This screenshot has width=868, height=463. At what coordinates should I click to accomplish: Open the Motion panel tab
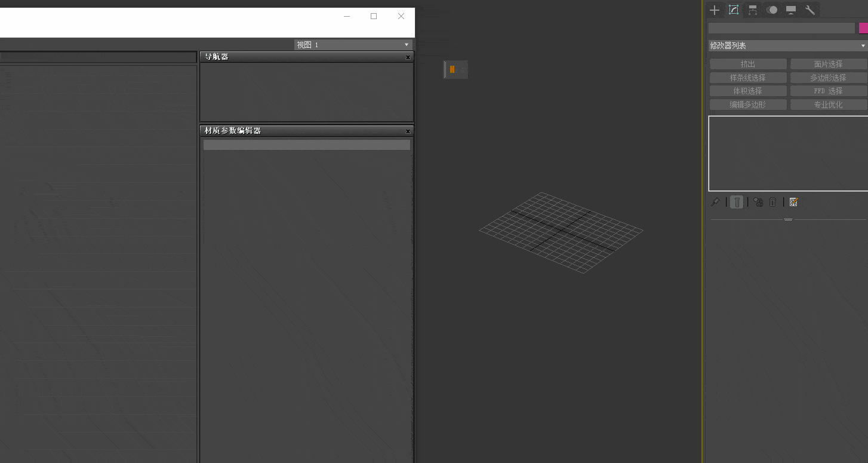pos(772,10)
